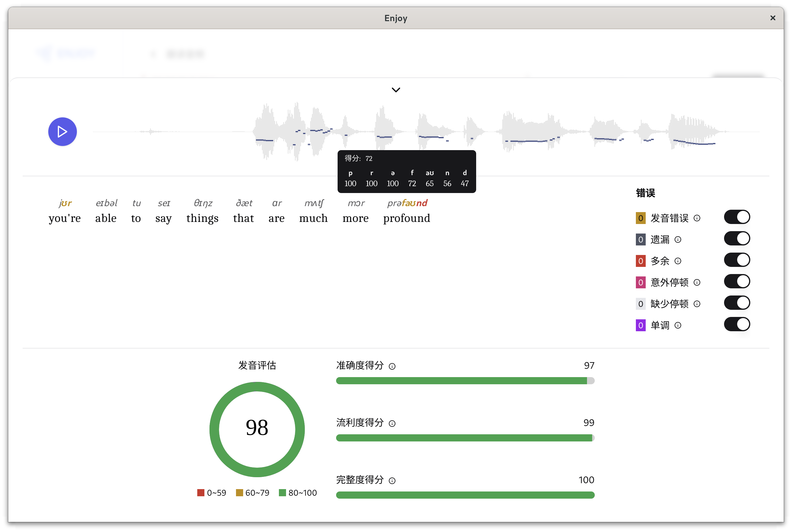Collapse the assessment panel with the chevron
792x532 pixels.
[396, 90]
